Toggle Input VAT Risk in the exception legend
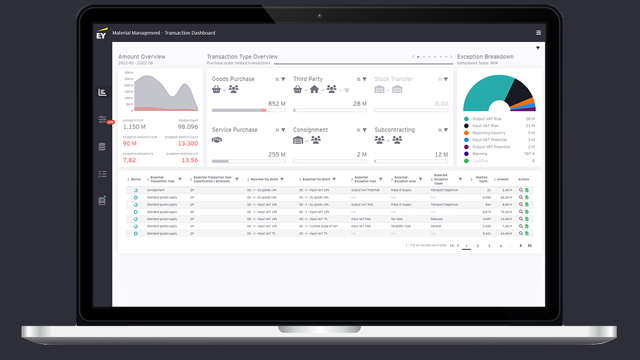 click(x=485, y=126)
